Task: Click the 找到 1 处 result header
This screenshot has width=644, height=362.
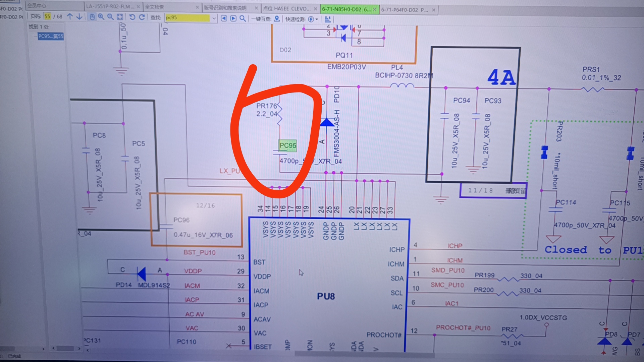Action: coord(39,26)
